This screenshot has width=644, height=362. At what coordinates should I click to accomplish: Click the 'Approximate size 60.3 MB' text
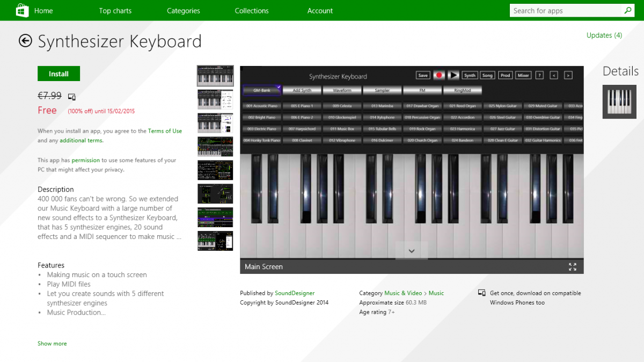point(393,303)
